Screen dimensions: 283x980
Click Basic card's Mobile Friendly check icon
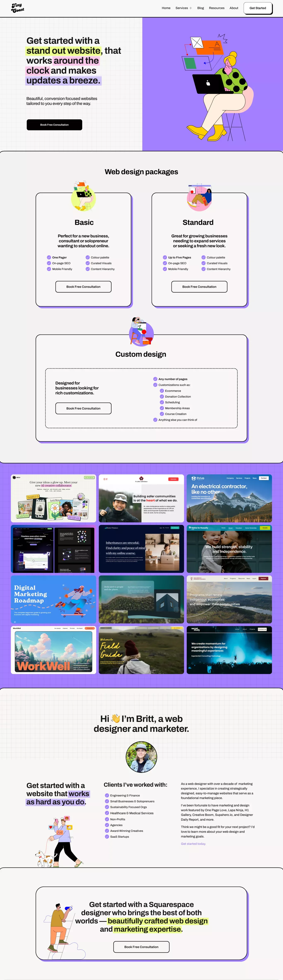pyautogui.click(x=49, y=269)
